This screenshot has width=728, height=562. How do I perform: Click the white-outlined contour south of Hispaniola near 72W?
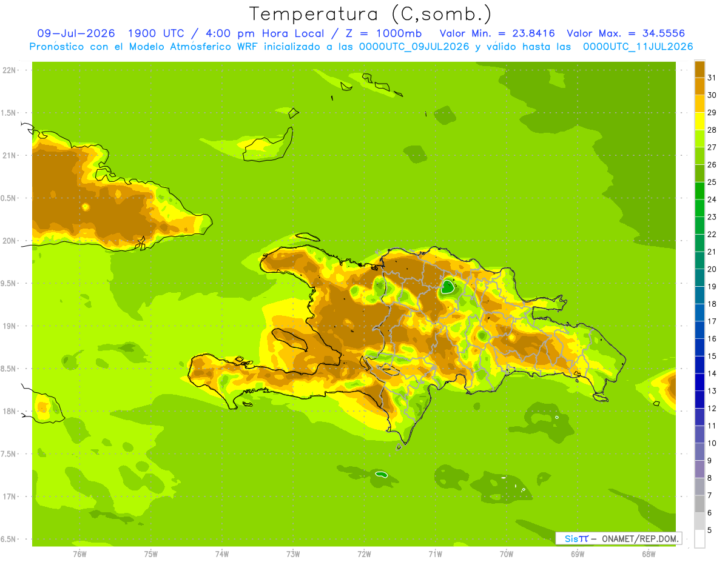(381, 474)
